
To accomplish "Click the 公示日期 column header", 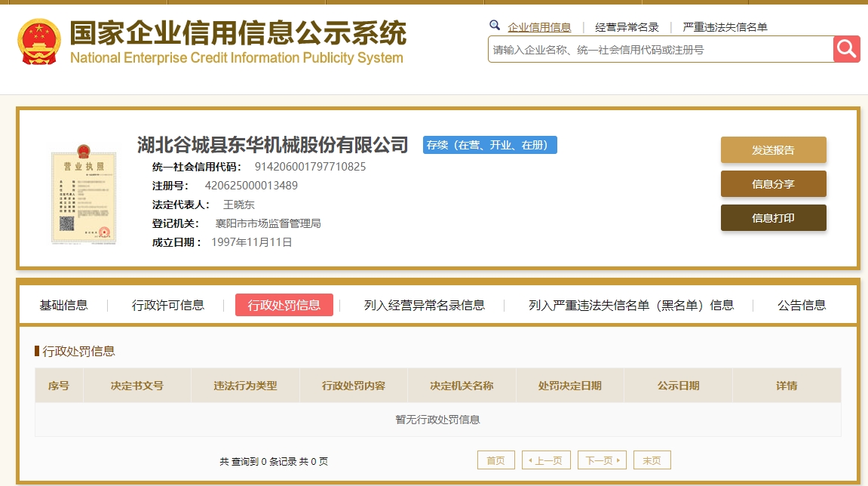I will click(678, 385).
